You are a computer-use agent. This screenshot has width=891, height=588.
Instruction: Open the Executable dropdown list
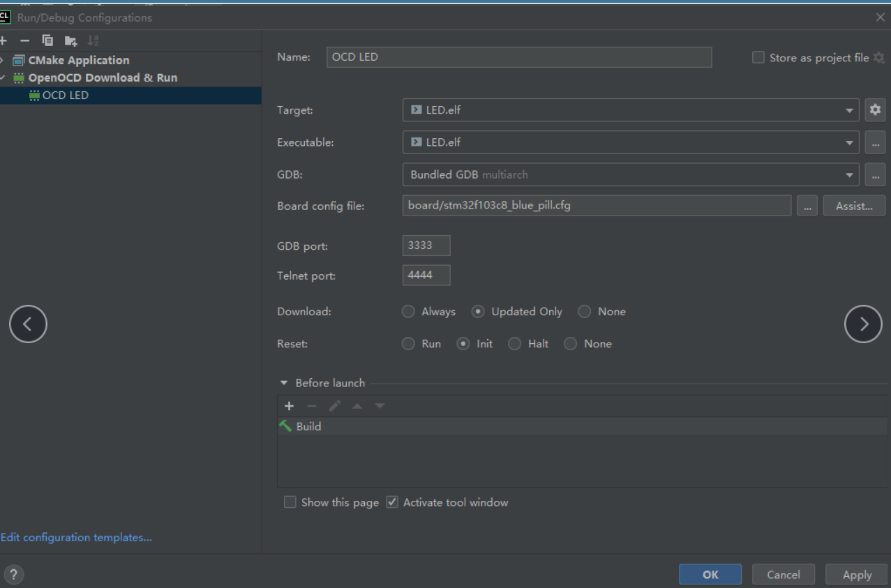point(849,142)
